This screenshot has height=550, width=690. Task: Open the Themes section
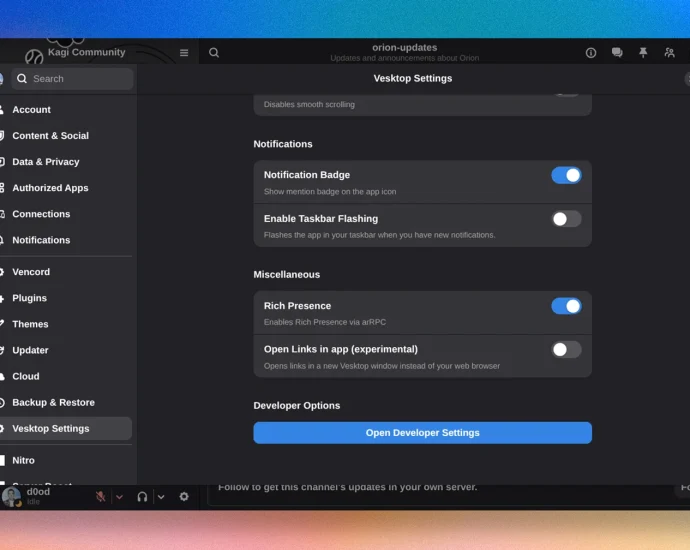(x=66, y=324)
